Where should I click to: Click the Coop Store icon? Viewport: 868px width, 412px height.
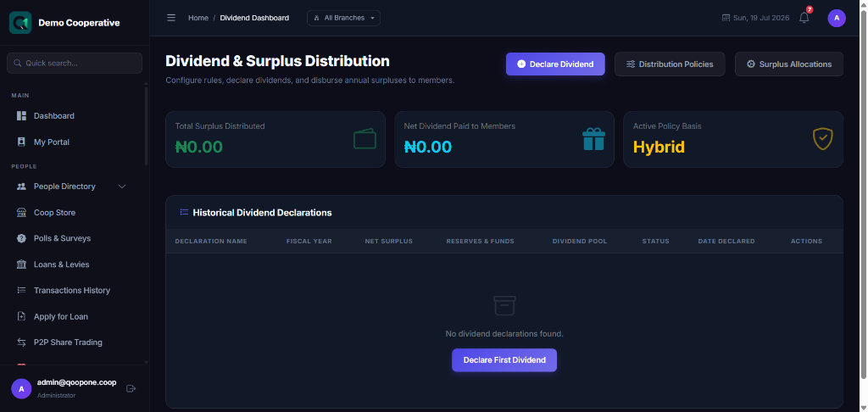(x=21, y=213)
